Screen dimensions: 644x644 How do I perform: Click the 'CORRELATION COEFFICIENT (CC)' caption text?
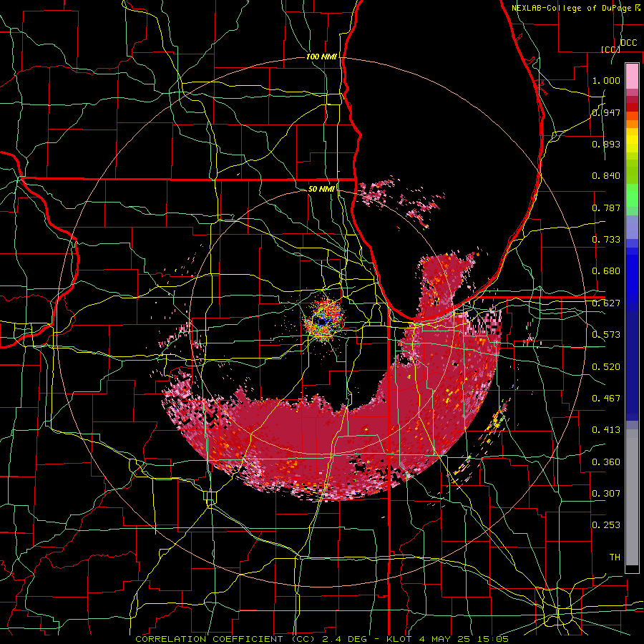[225, 639]
